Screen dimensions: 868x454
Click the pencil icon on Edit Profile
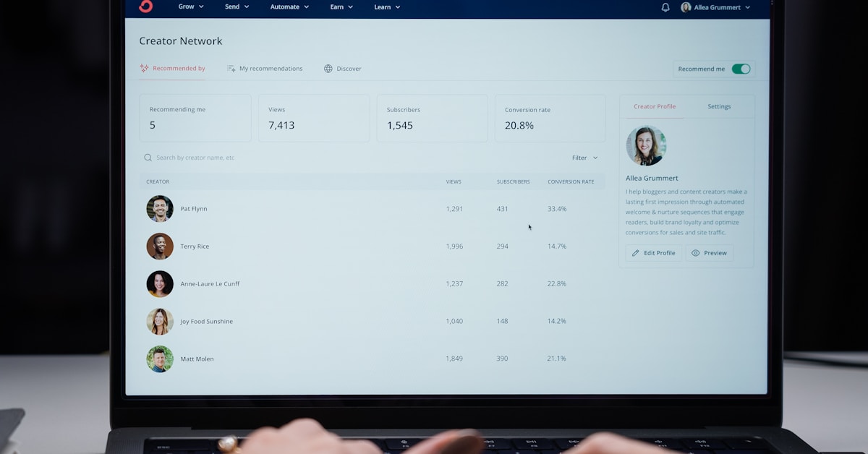pos(635,253)
